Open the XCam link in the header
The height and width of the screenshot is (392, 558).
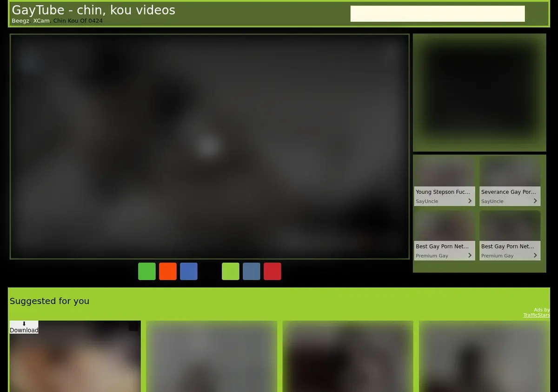click(x=41, y=21)
